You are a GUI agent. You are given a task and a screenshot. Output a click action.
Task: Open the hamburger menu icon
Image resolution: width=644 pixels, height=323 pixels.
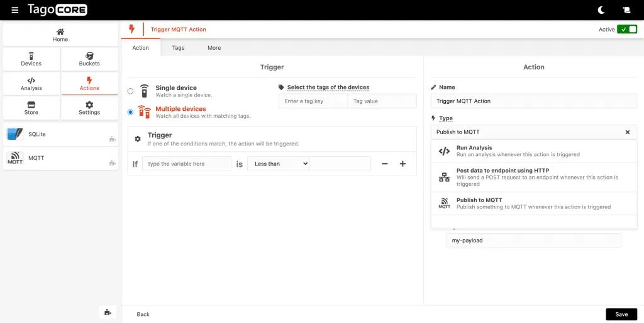[15, 10]
